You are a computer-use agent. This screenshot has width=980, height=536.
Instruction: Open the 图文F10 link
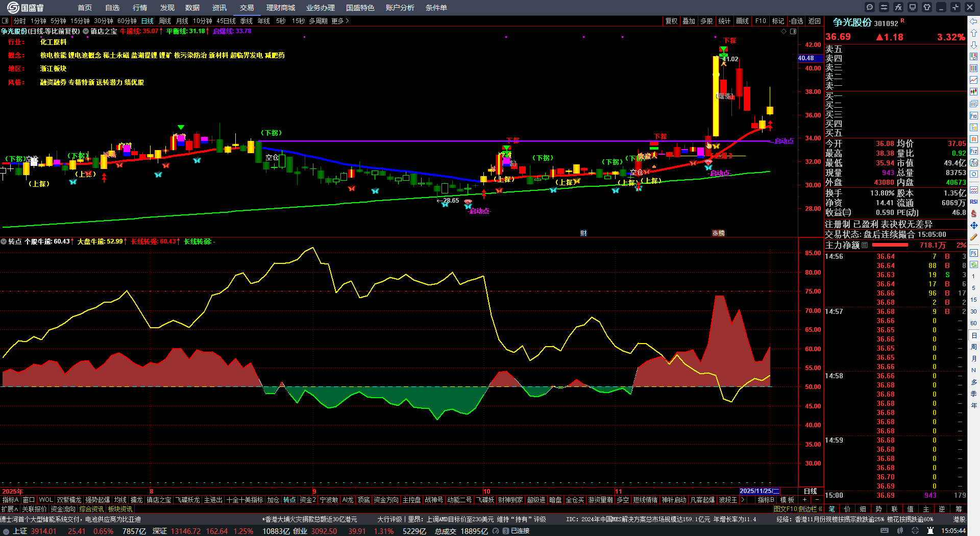coord(786,509)
